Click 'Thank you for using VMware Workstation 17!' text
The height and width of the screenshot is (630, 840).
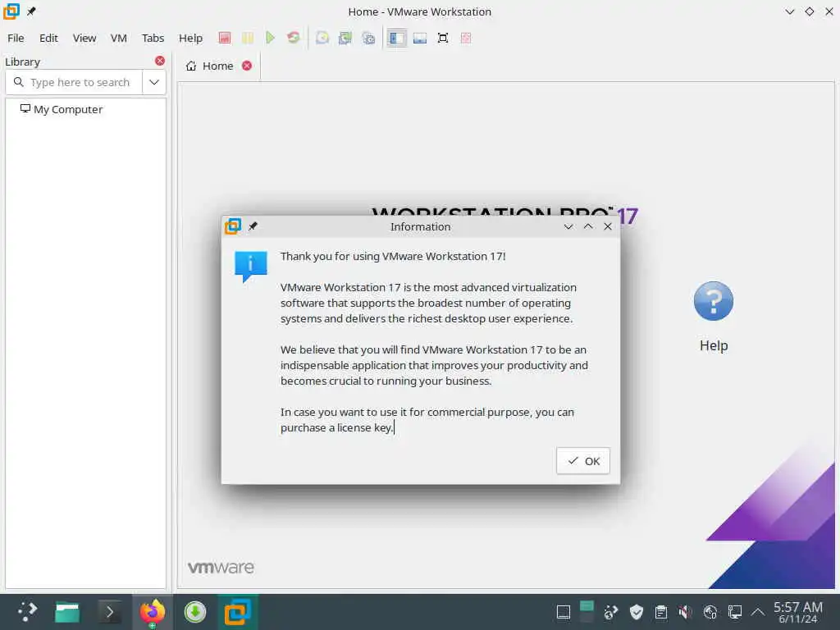pos(393,256)
